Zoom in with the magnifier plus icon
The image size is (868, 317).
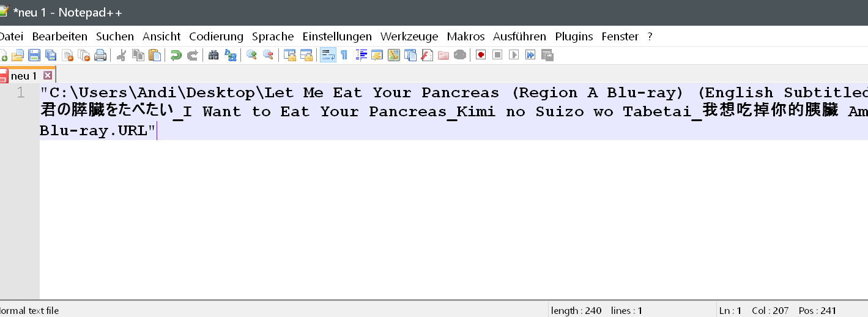(251, 55)
